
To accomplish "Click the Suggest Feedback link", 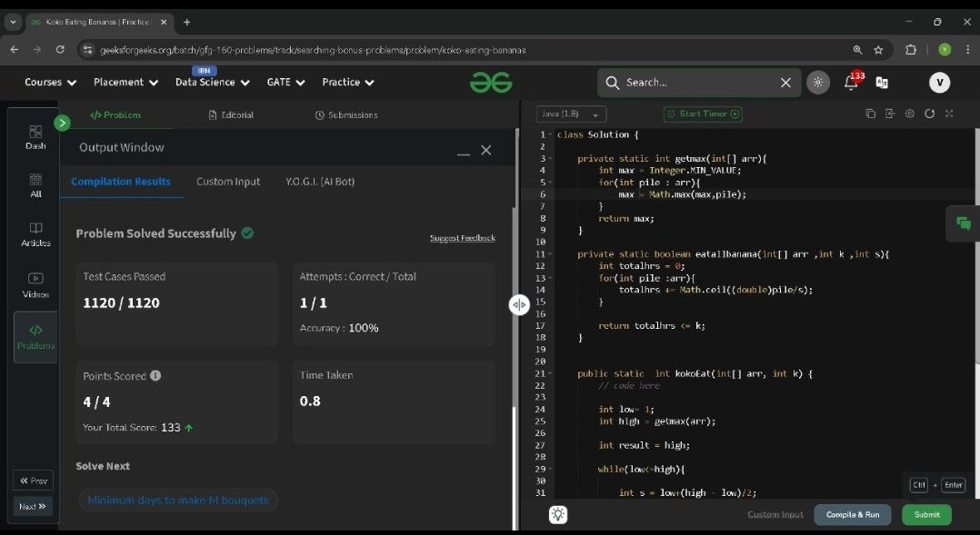I will point(463,238).
